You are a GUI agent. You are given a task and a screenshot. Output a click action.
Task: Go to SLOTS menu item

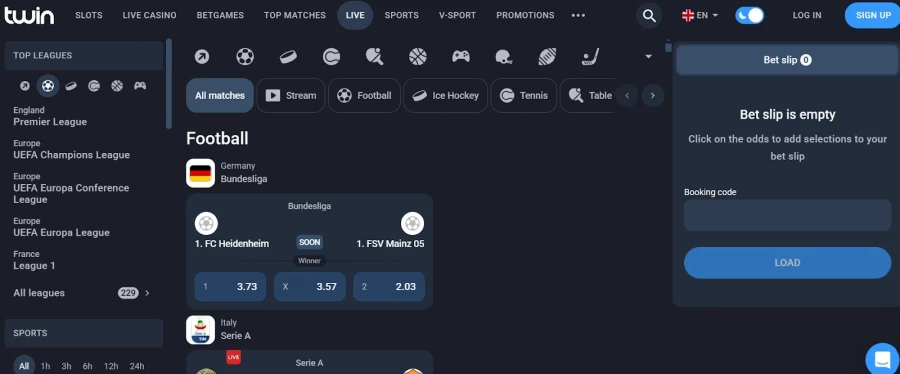point(89,15)
